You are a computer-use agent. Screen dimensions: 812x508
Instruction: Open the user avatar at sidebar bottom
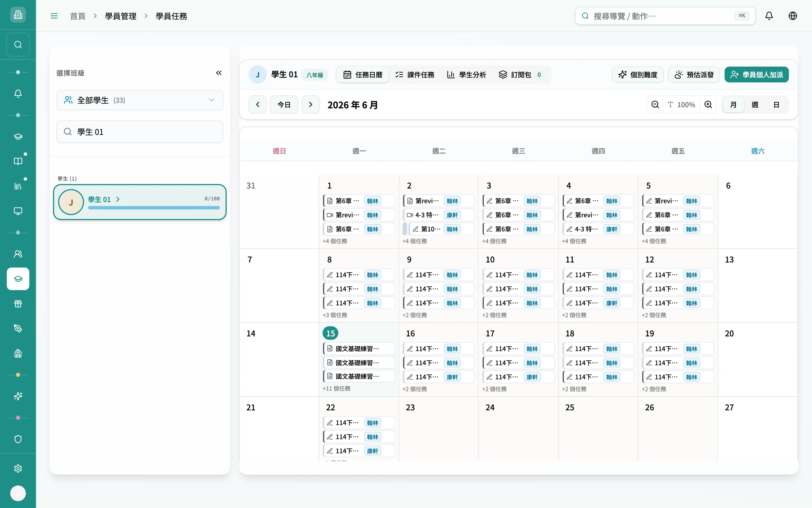(x=18, y=493)
